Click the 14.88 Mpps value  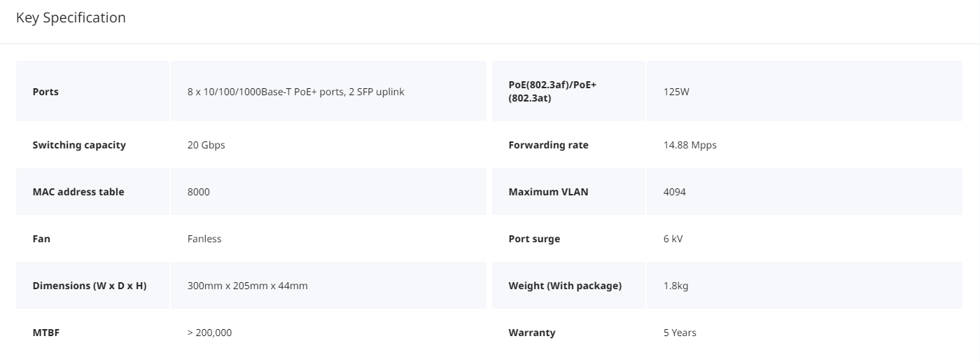(x=690, y=145)
